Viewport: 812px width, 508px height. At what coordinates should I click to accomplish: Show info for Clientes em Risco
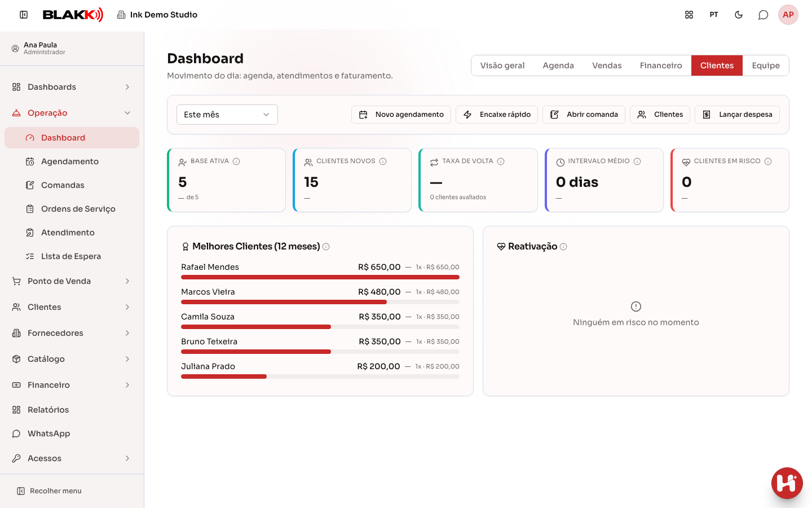click(768, 161)
